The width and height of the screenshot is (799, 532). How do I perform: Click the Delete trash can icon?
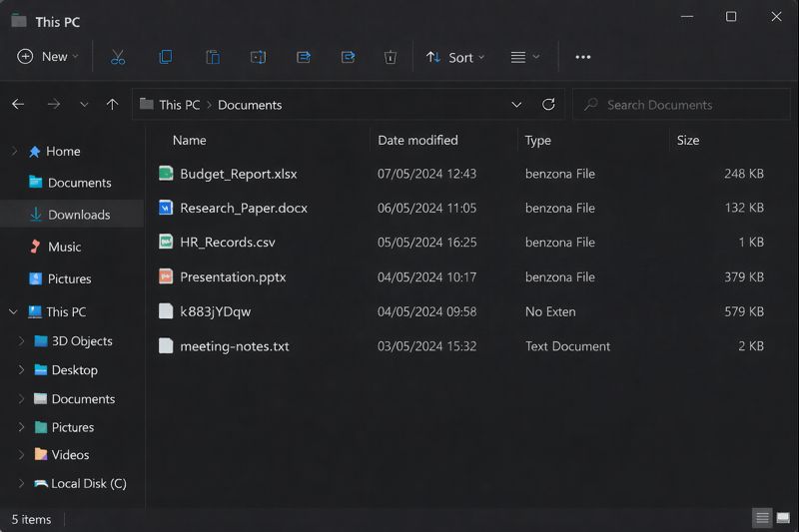pos(391,57)
